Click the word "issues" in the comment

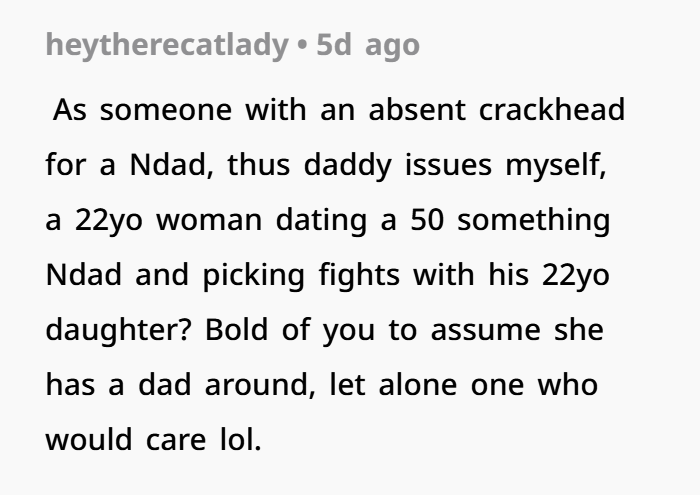[x=447, y=164]
